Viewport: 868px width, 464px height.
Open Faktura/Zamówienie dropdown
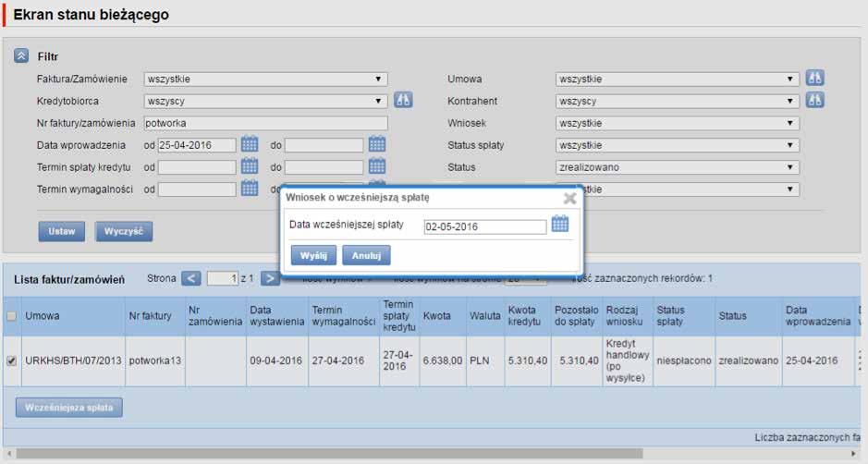pos(265,79)
